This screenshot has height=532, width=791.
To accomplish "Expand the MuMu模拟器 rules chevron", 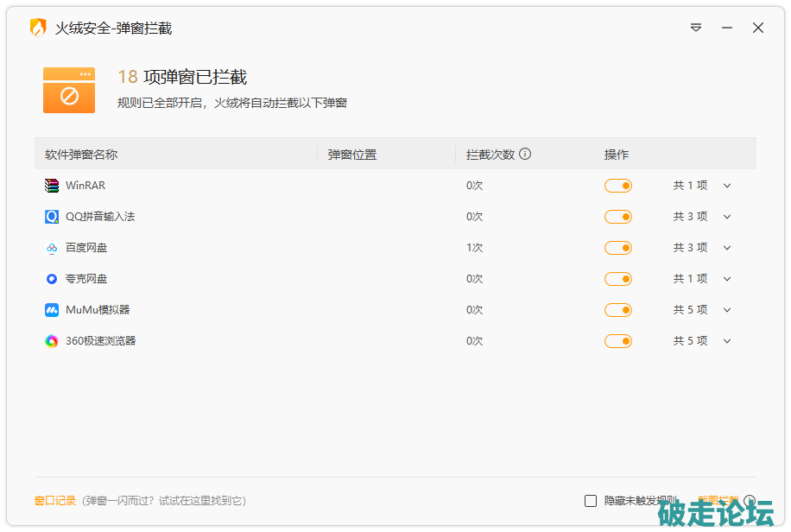I will click(x=727, y=310).
